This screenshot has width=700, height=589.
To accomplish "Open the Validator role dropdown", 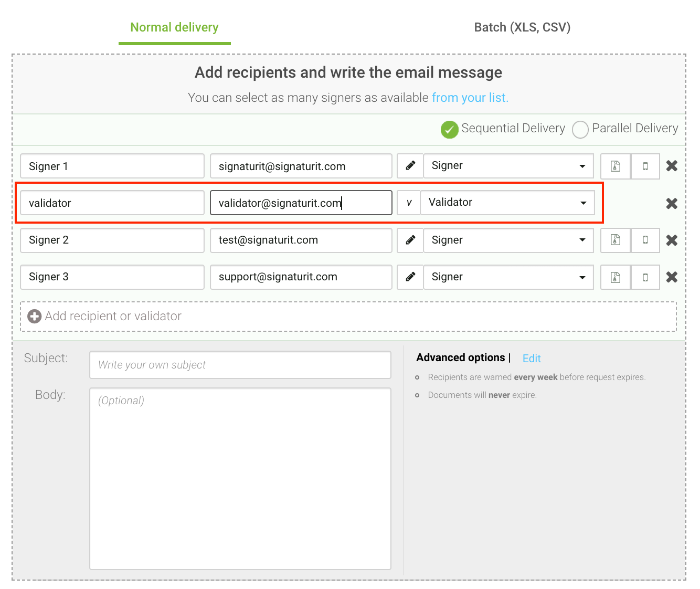I will pos(507,203).
